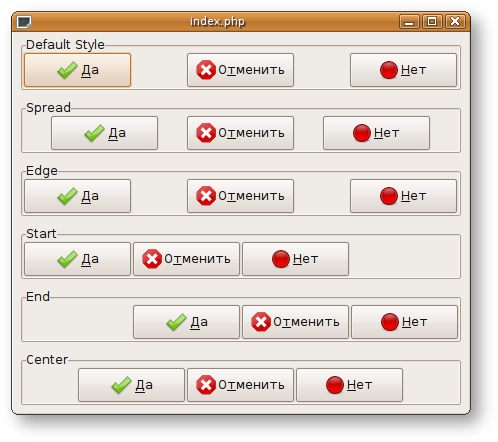498x442 pixels.
Task: Click Нет button in End group
Action: (404, 322)
